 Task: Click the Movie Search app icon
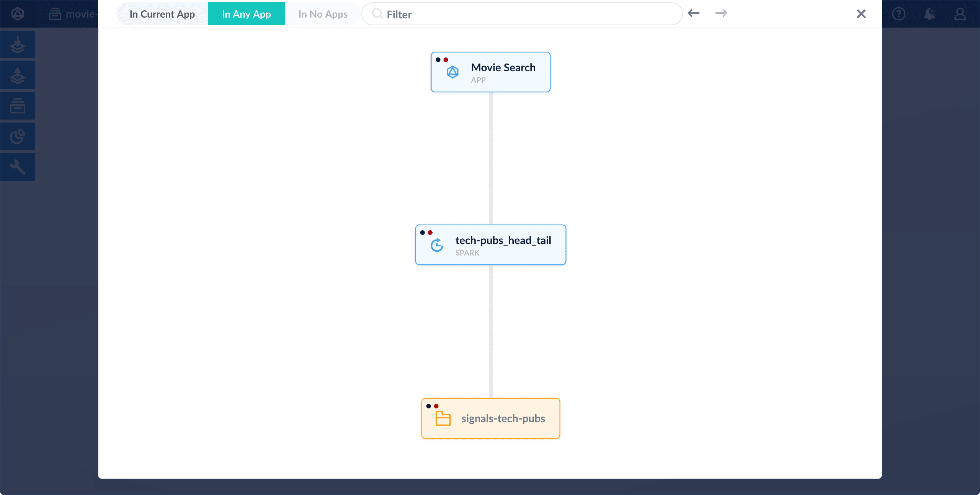click(x=453, y=71)
